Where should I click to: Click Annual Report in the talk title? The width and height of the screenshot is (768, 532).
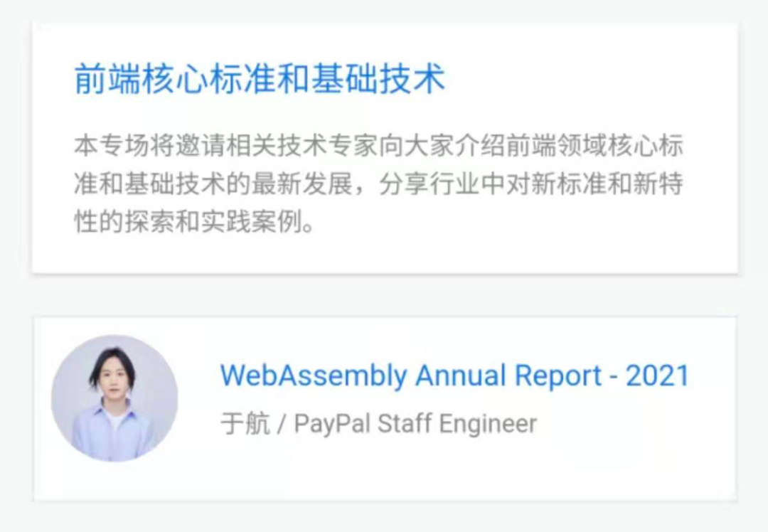coord(508,376)
